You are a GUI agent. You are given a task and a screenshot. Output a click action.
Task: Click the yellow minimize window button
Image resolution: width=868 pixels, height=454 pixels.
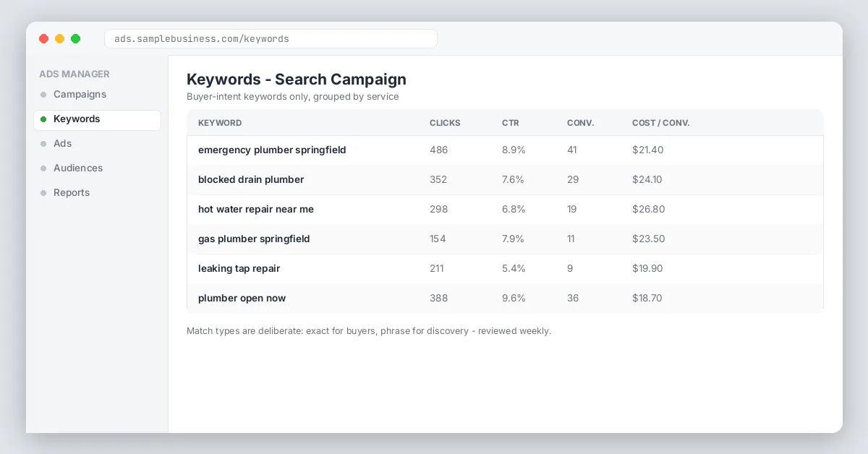(59, 39)
